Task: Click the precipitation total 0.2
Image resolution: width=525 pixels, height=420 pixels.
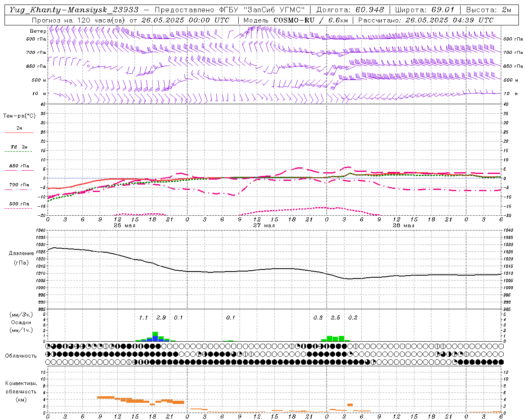Action: click(353, 318)
